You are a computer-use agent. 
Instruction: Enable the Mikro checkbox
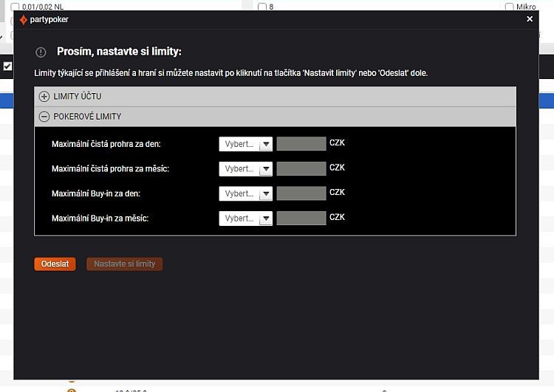[x=509, y=7]
